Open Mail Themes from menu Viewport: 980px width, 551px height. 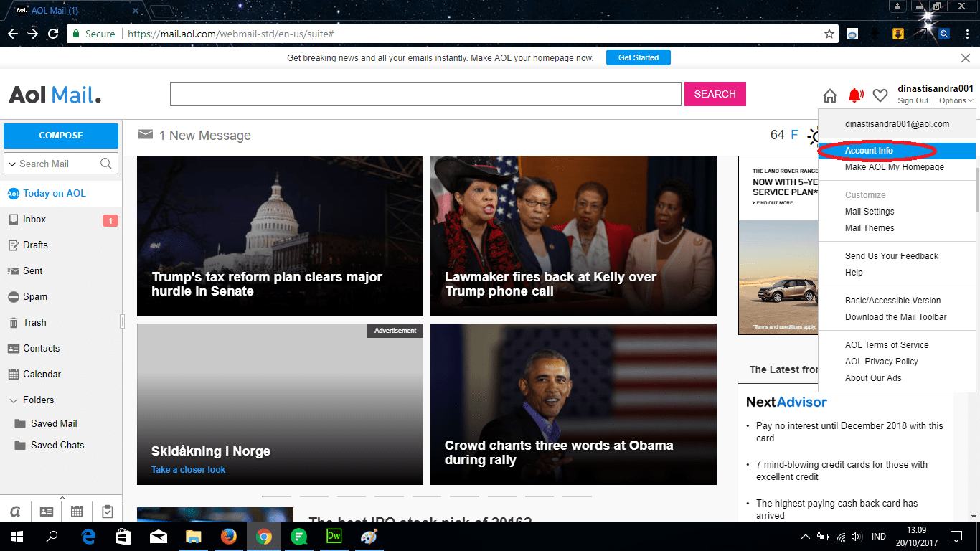[x=870, y=228]
